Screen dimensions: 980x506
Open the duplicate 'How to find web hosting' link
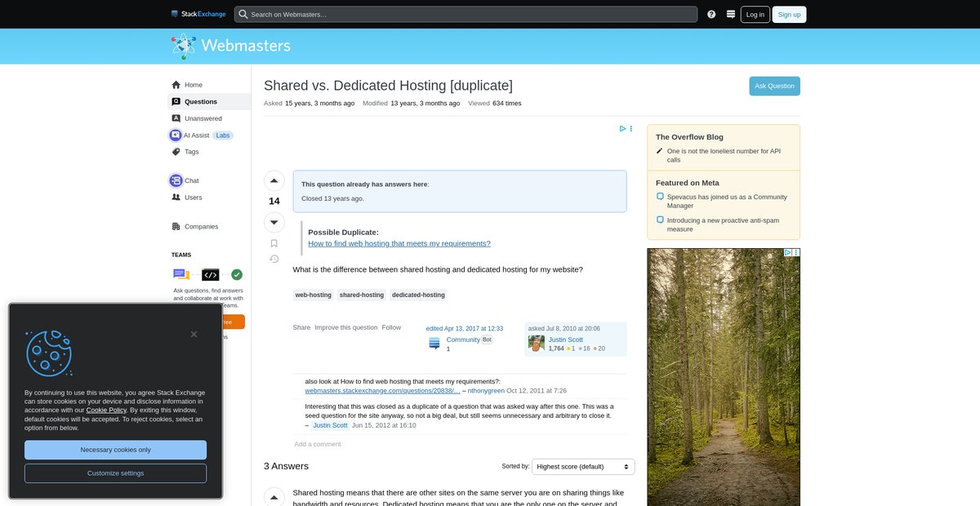399,243
